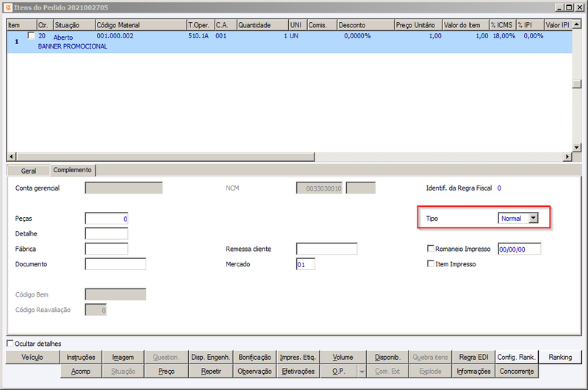Click the Mercado field containing 01
The height and width of the screenshot is (390, 588).
306,264
